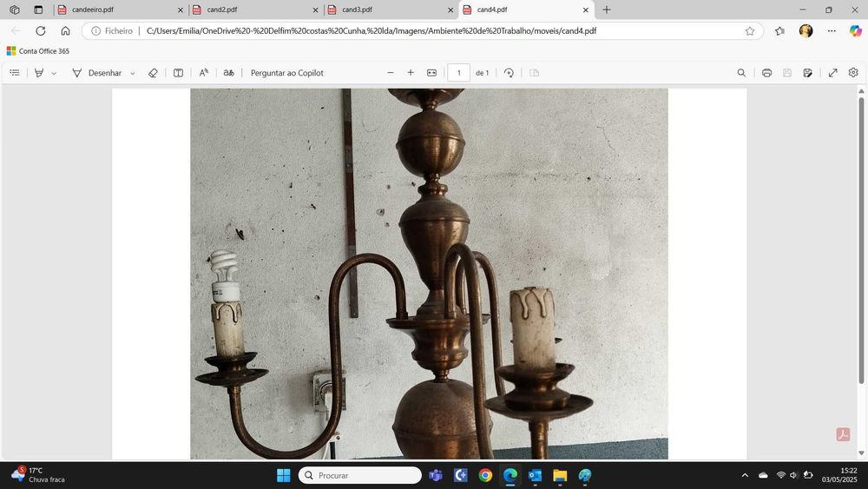
Task: Close the cand2.pdf tab
Action: (316, 10)
